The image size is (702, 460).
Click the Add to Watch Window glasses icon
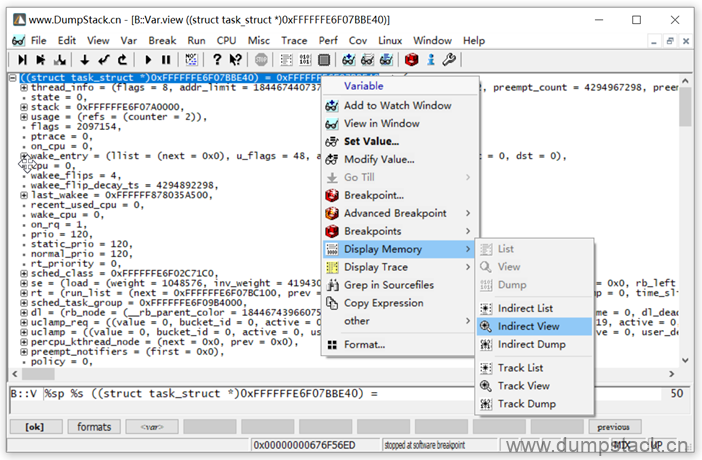[x=332, y=105]
